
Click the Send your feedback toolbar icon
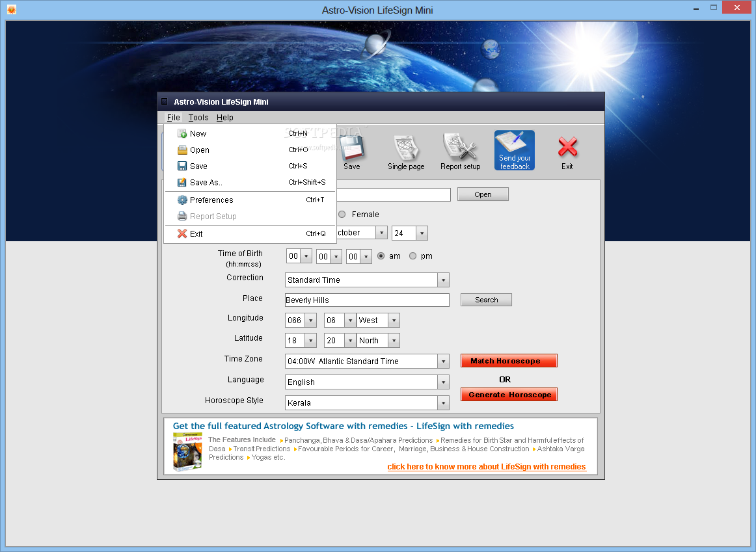(x=515, y=150)
